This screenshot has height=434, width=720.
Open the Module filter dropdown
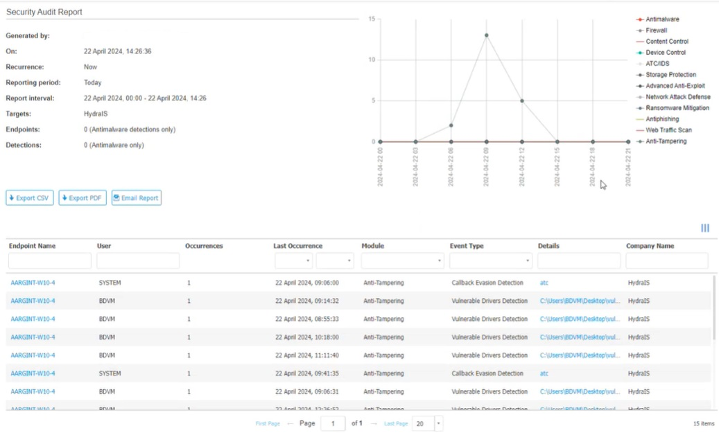pyautogui.click(x=402, y=261)
